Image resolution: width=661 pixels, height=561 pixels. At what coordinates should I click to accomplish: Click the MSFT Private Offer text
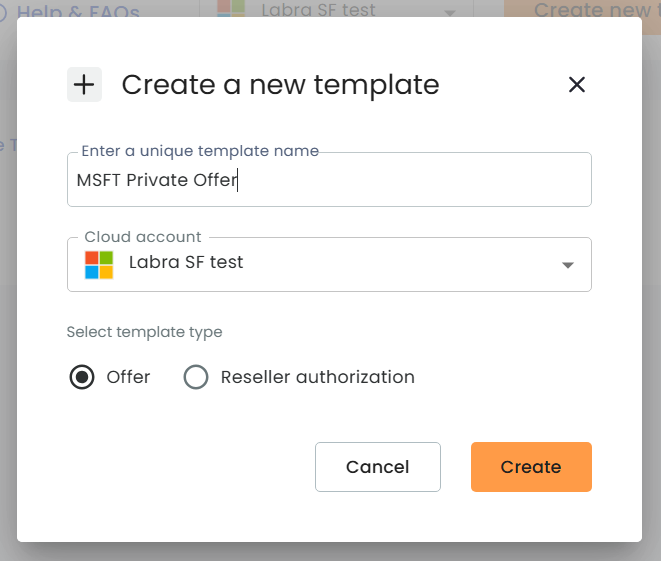[x=157, y=180]
